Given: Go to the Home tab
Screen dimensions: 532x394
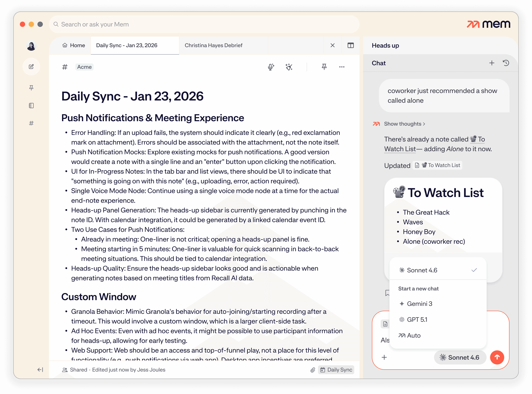Looking at the screenshot, I should coord(74,45).
